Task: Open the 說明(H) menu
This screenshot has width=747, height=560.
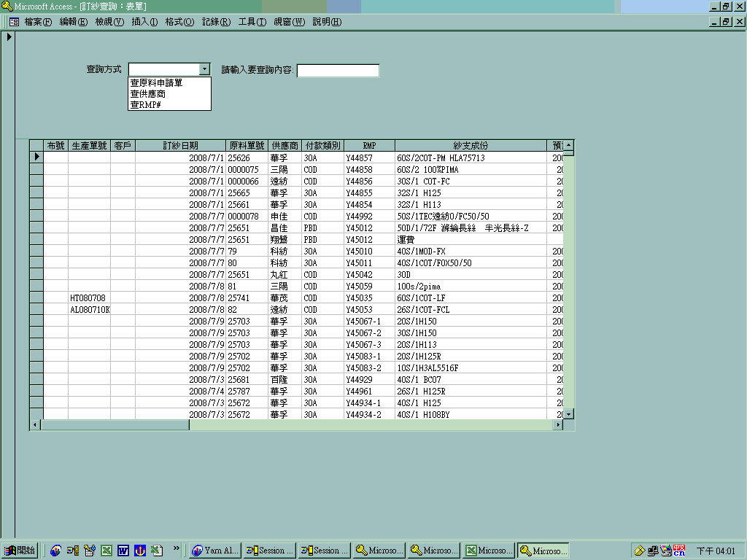Action: tap(327, 22)
